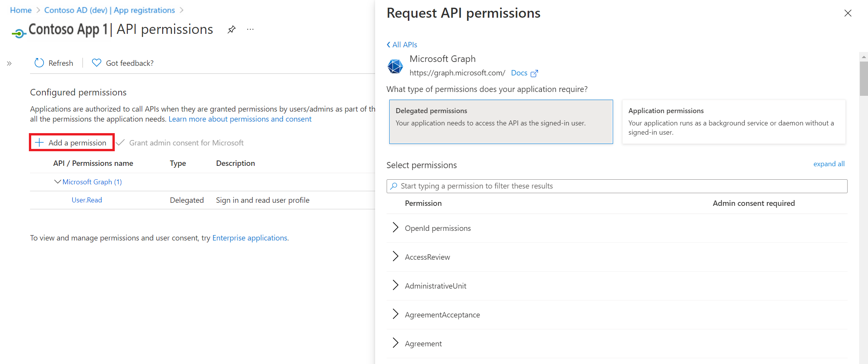Viewport: 868px width, 364px height.
Task: Expand the AccessReview permissions group
Action: (x=395, y=257)
